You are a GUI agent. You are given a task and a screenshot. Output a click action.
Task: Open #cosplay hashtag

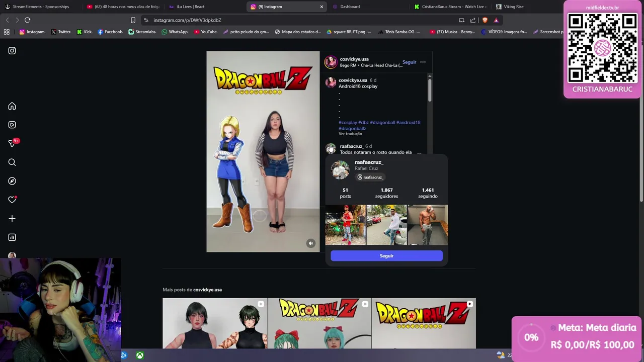pyautogui.click(x=348, y=122)
